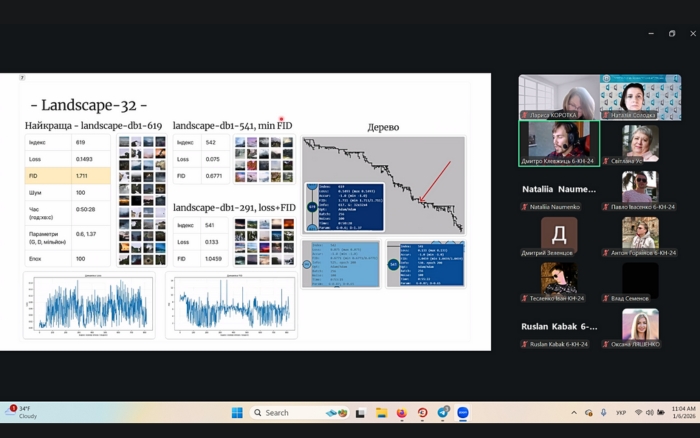Click the Windows Start button
Screen dimensions: 700x438
coord(237,412)
